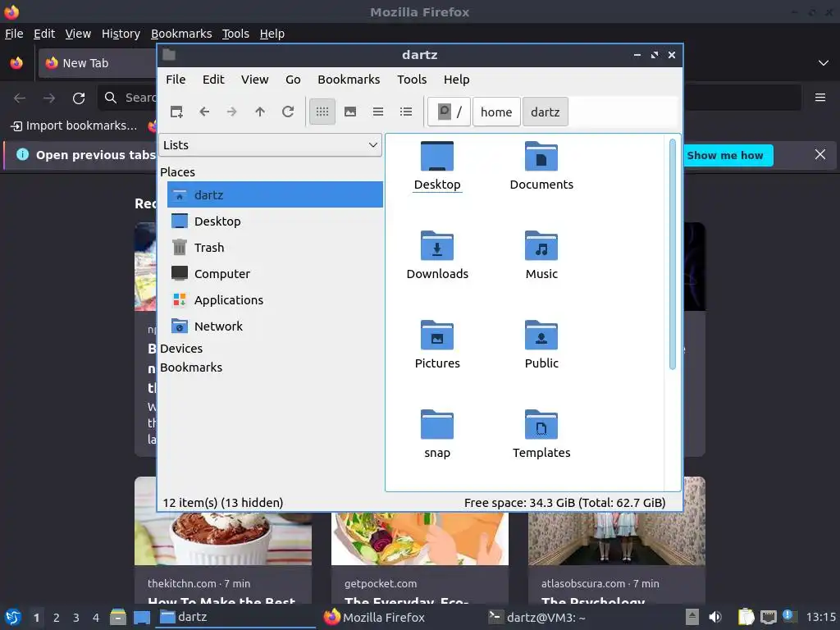Open Edit menu in file manager
Viewport: 840px width, 630px height.
pyautogui.click(x=213, y=80)
